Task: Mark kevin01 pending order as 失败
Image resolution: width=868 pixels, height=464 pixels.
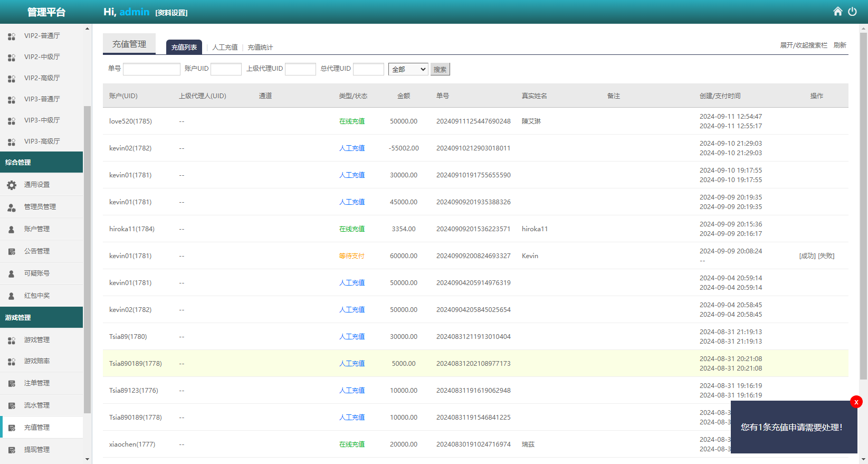Action: pyautogui.click(x=826, y=256)
